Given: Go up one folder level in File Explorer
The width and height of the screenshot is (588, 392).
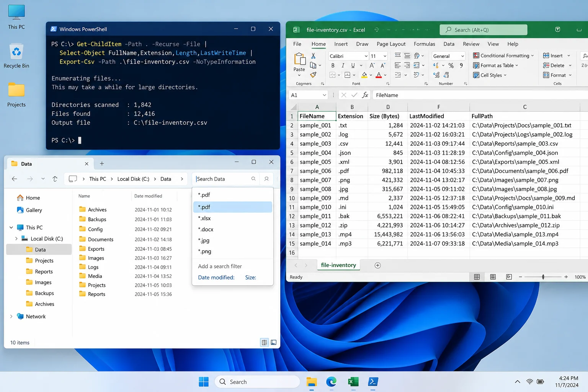Looking at the screenshot, I should 55,179.
